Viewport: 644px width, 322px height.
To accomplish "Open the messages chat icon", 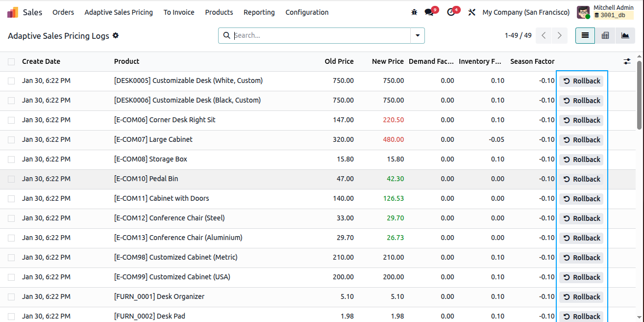I will point(430,12).
